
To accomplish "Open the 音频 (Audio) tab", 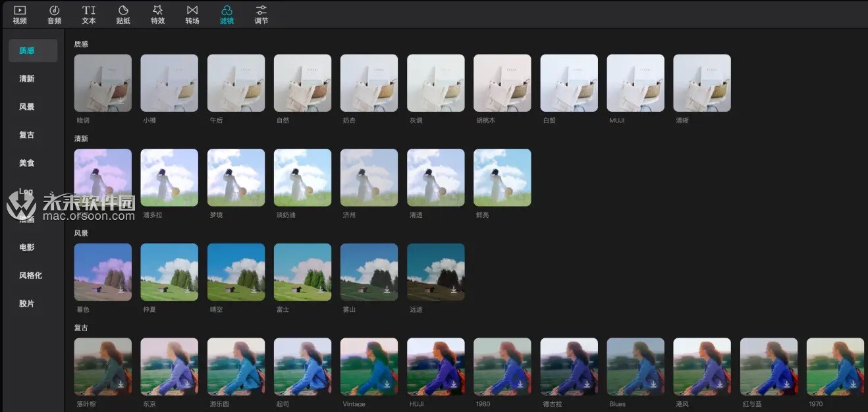I will 54,14.
